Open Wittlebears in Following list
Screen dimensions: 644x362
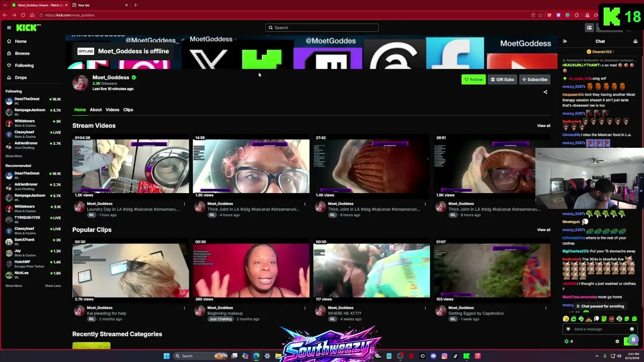[x=33, y=123]
